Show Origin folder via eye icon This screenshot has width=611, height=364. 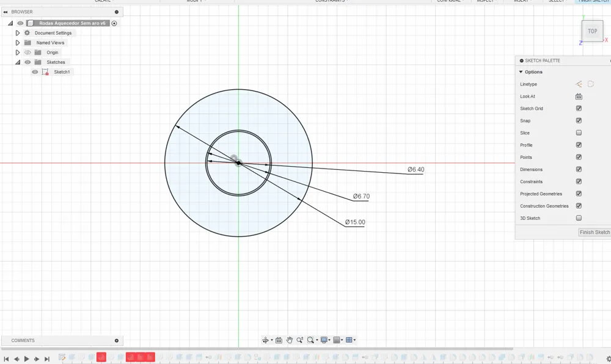click(27, 53)
